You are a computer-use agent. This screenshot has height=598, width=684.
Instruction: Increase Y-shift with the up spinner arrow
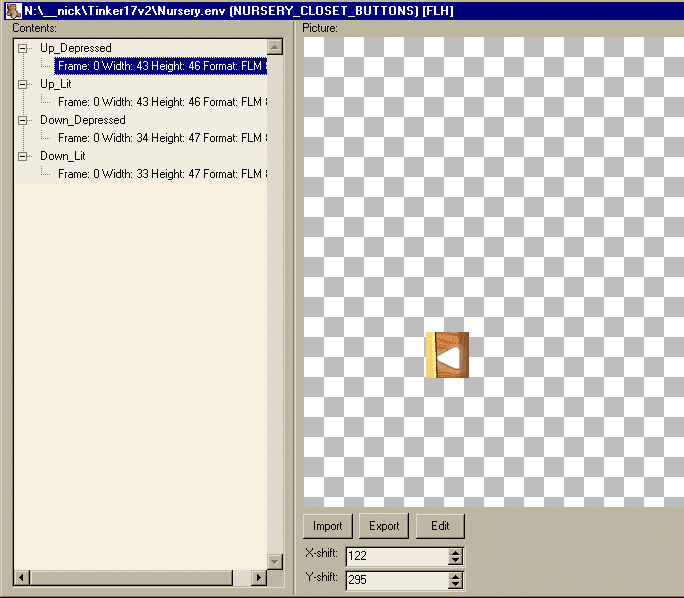coord(456,576)
